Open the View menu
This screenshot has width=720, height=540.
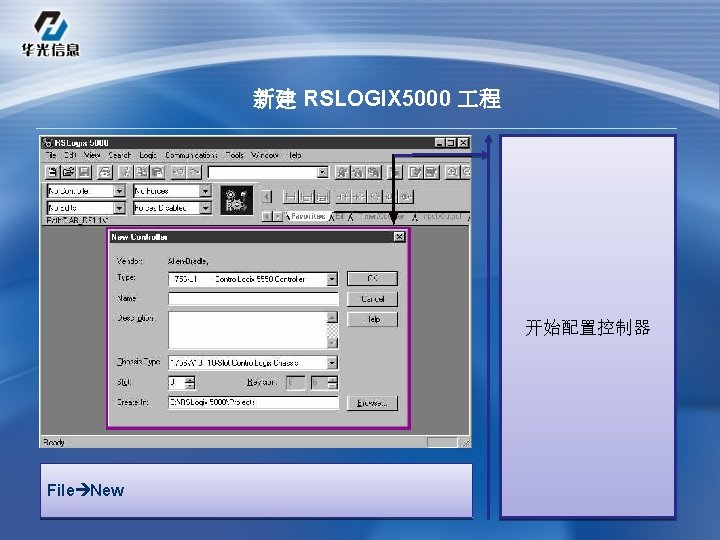[x=92, y=155]
